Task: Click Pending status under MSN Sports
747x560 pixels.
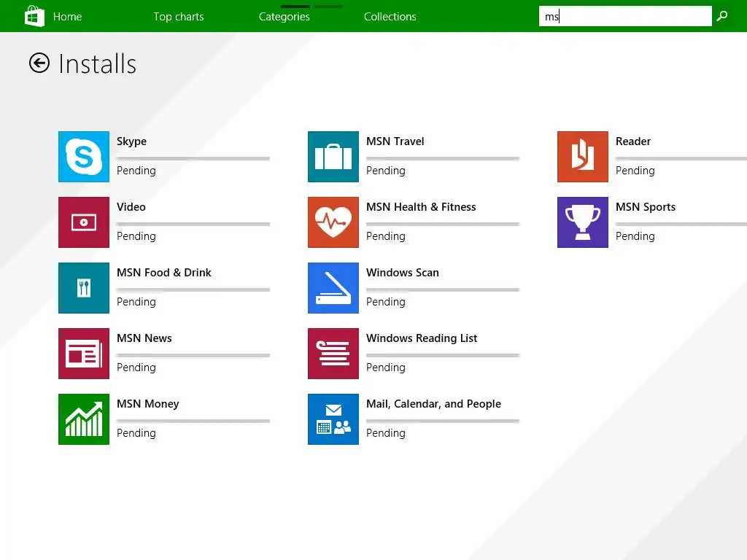Action: click(x=635, y=237)
